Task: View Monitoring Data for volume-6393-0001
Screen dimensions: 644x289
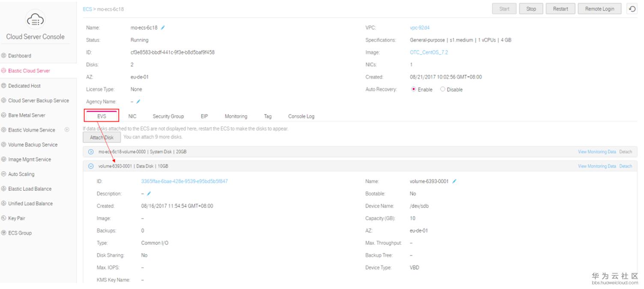Action: (x=597, y=166)
